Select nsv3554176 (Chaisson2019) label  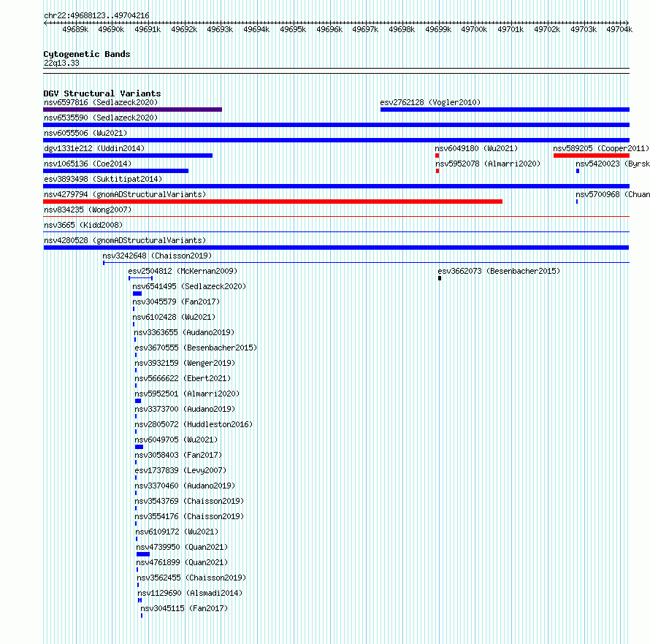(189, 516)
